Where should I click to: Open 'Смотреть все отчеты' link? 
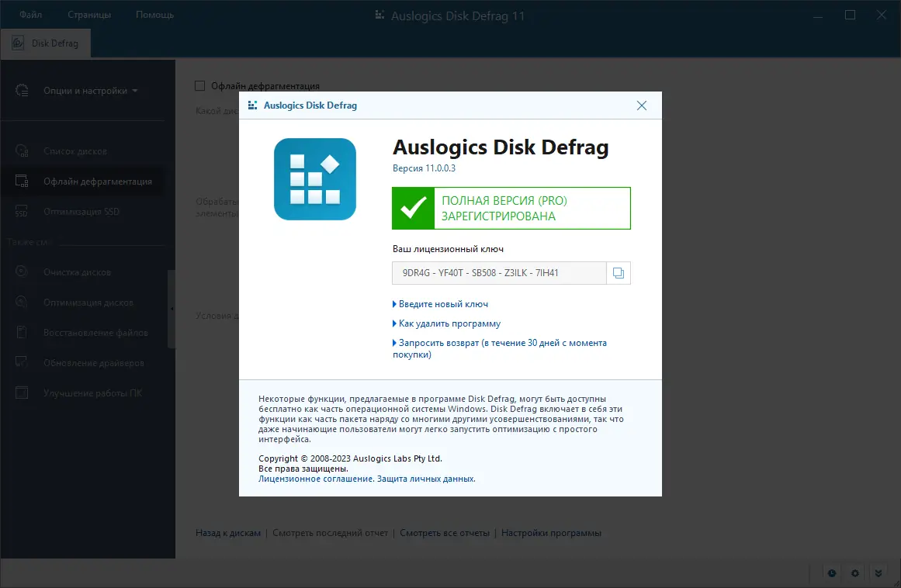(x=445, y=533)
